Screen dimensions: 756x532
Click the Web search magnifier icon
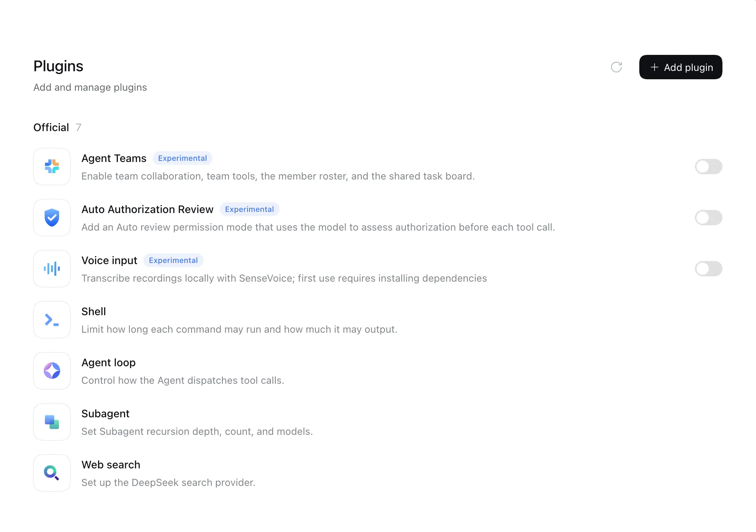tap(52, 473)
